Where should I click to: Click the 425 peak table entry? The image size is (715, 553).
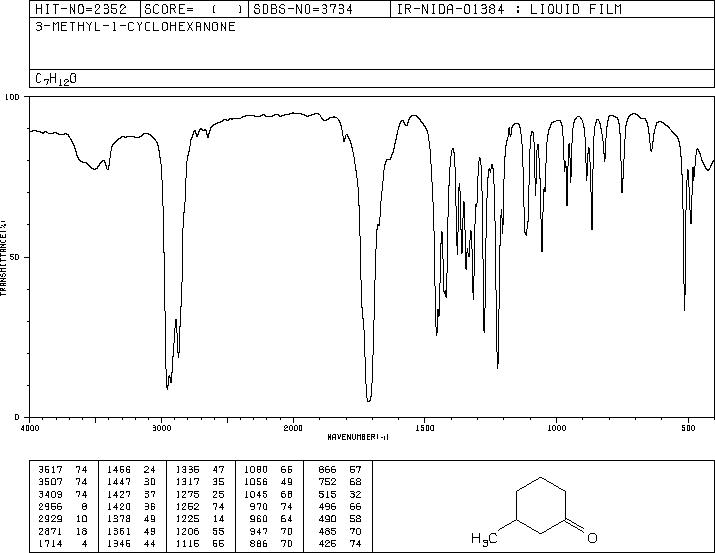pos(340,543)
